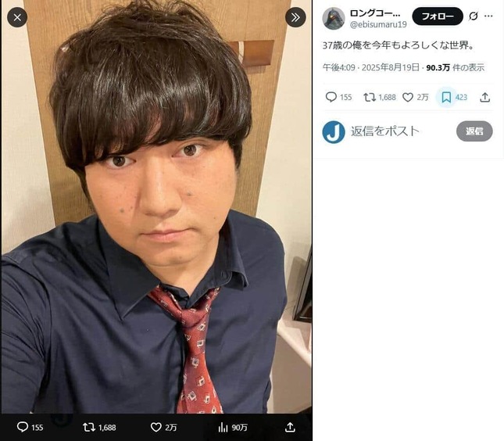Screen dimensions: 504x441
Task: Share post via upload icon in sidebar
Action: (484, 97)
